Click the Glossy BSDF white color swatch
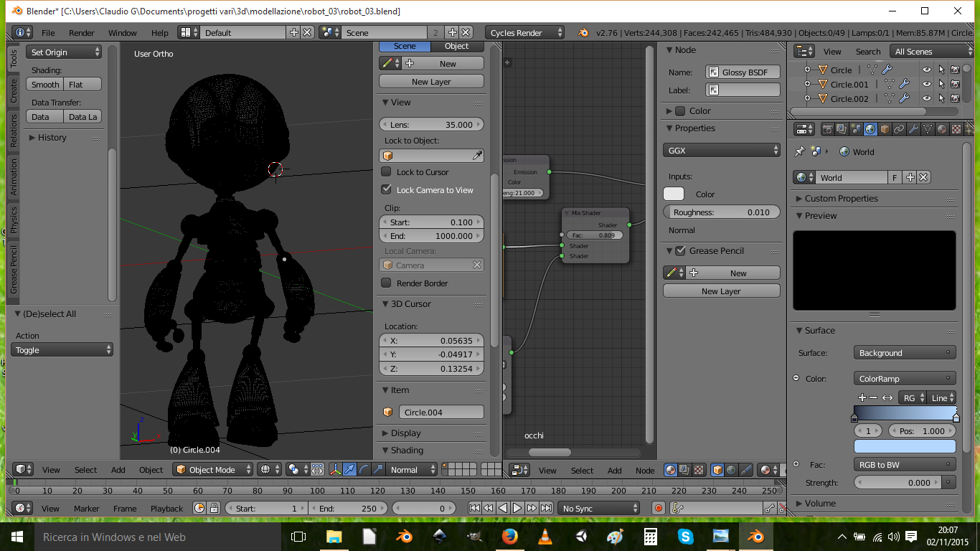This screenshot has width=980, height=551. click(674, 194)
